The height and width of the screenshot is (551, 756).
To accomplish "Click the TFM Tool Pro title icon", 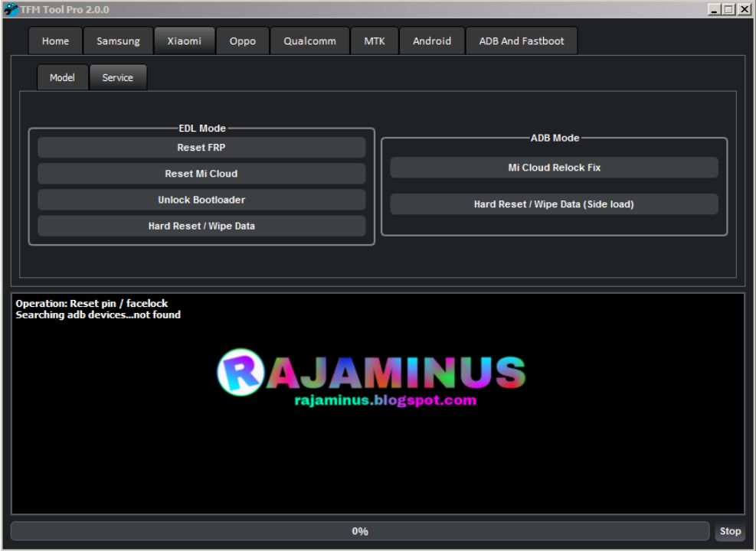I will (11, 9).
